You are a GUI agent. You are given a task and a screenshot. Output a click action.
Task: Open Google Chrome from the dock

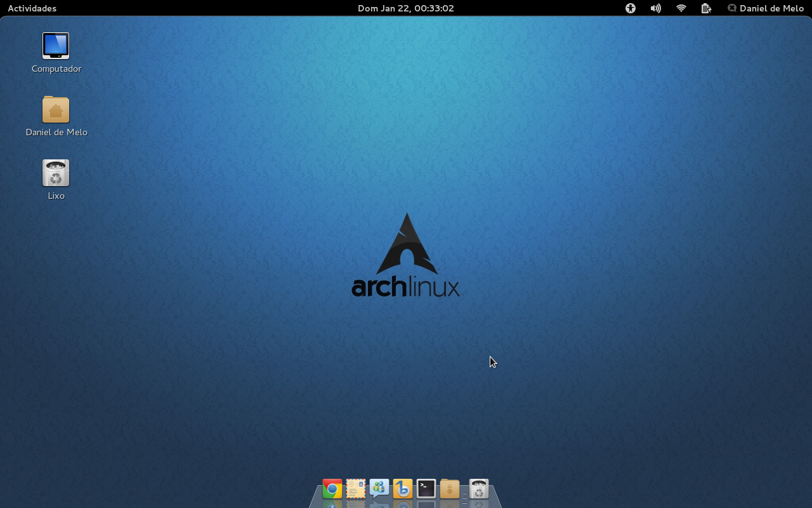(332, 489)
